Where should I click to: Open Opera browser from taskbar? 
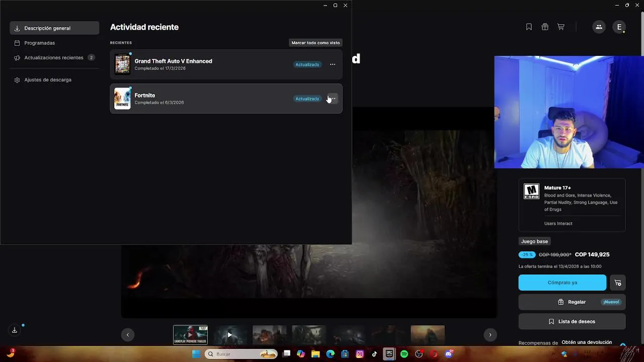[433, 354]
